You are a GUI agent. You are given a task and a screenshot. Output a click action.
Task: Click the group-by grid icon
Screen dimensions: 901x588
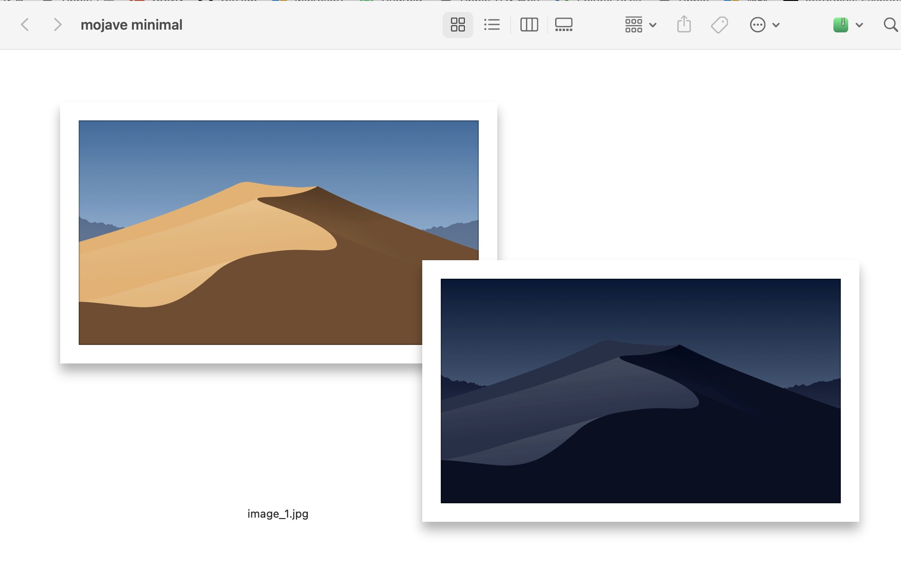tap(633, 25)
